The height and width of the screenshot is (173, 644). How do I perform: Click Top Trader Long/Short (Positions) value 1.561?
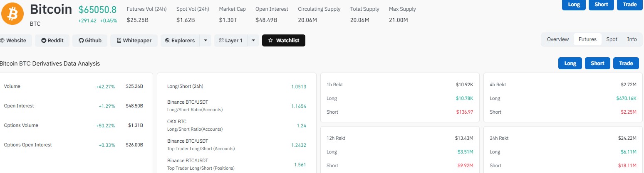[x=300, y=165]
